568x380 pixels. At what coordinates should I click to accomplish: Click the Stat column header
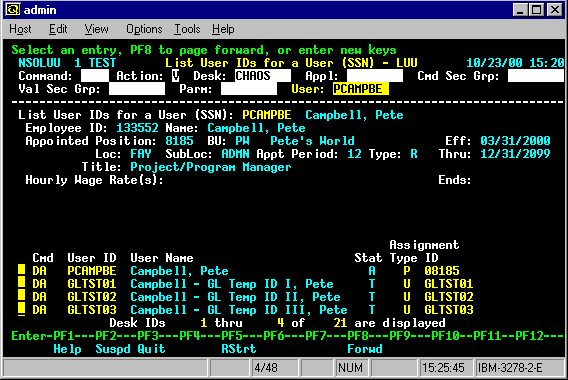(x=368, y=258)
